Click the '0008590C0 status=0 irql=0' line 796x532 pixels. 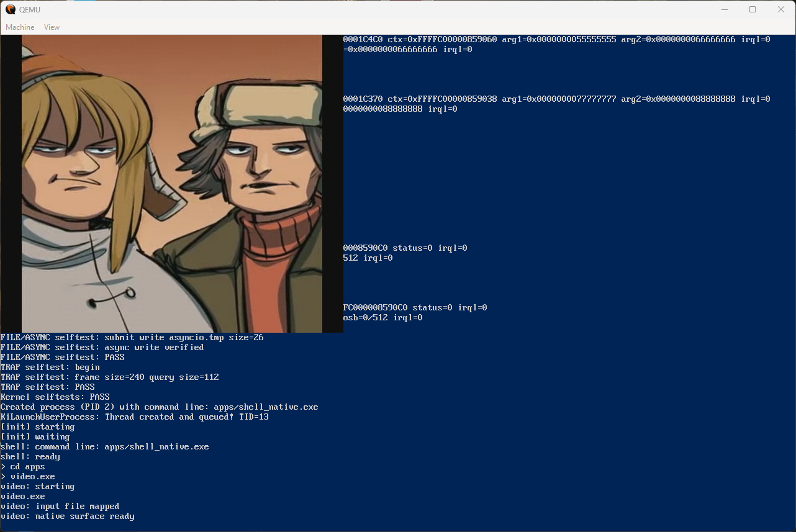[x=405, y=248]
